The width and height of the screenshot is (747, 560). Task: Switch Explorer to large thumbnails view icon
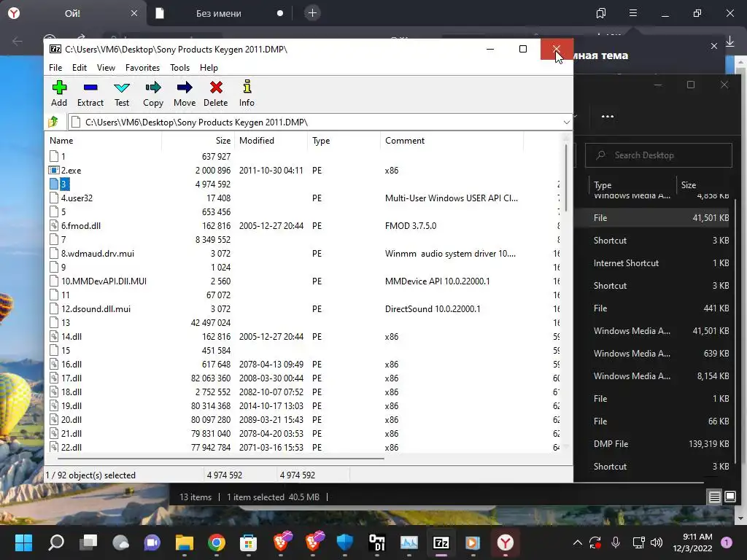point(729,497)
